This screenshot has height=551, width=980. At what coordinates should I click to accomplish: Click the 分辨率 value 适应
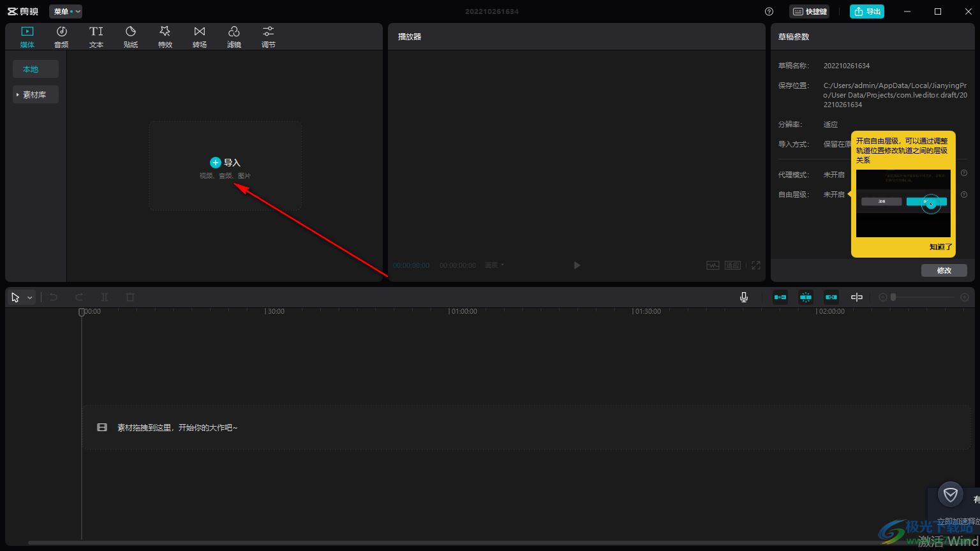click(831, 124)
